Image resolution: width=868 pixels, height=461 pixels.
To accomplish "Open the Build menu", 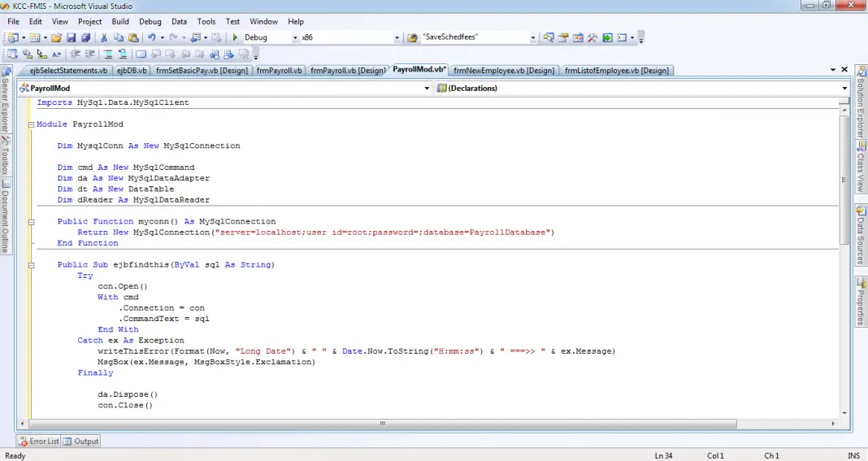I will [x=120, y=21].
